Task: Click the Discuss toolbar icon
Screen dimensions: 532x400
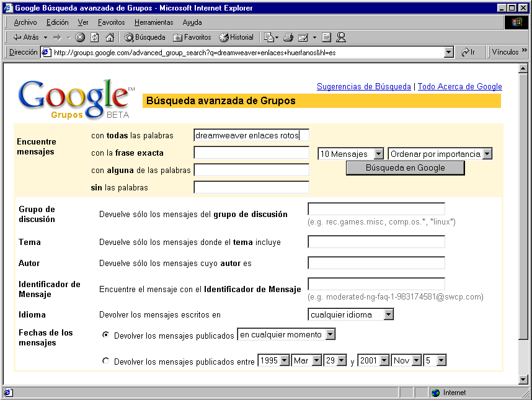Action: pos(326,37)
